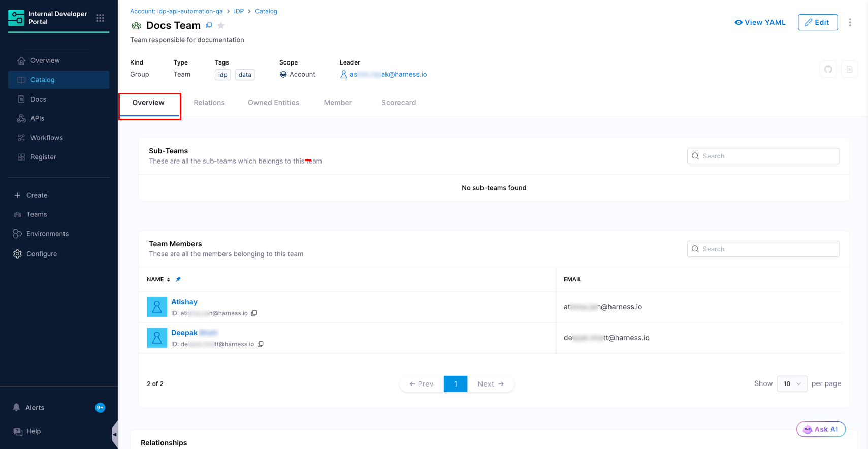Click the Sub-Teams search field

(763, 156)
